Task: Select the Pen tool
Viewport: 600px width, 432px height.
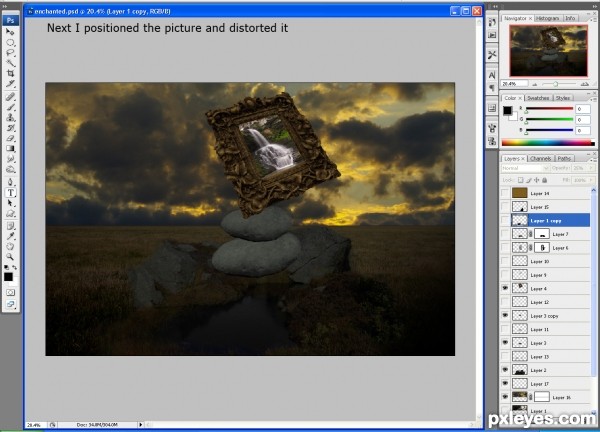Action: pos(10,182)
